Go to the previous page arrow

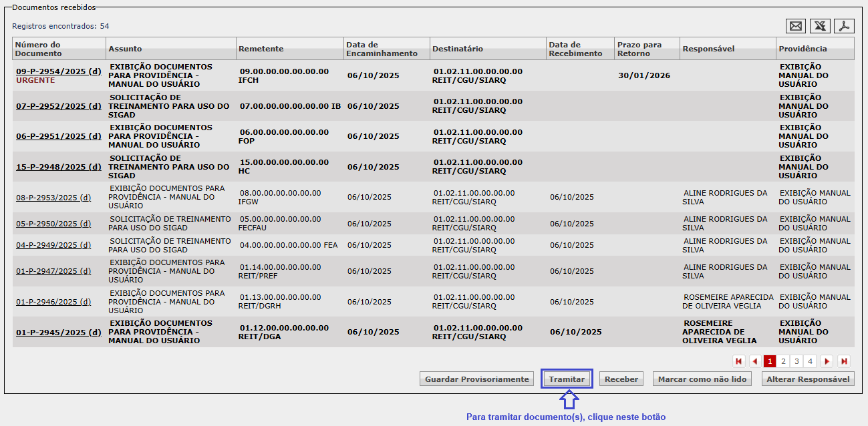(755, 361)
